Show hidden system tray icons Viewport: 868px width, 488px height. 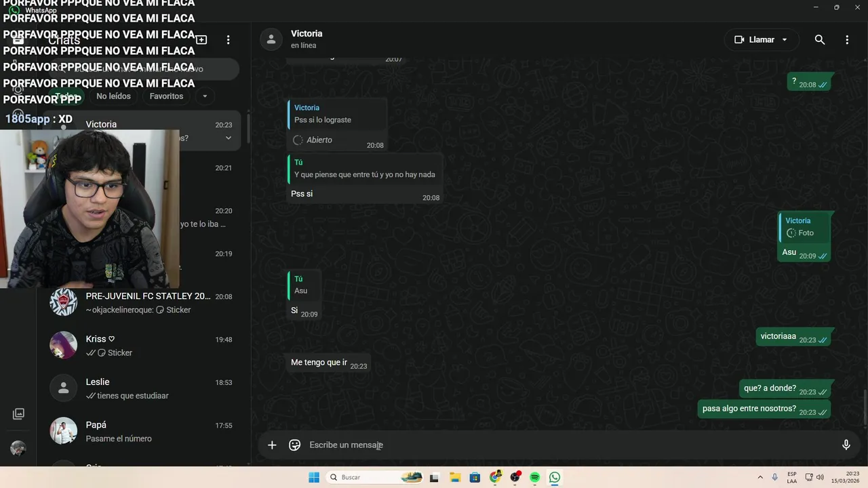tap(760, 477)
